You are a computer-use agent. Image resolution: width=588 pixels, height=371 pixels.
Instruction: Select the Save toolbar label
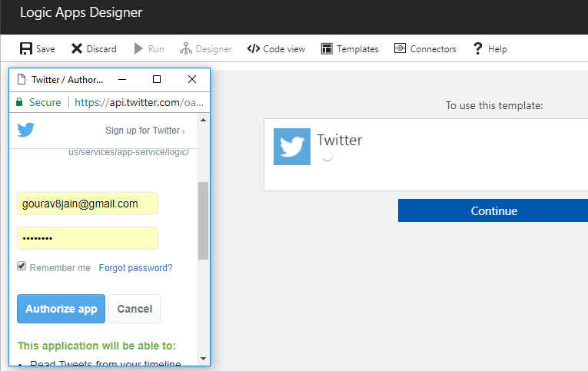pos(45,49)
